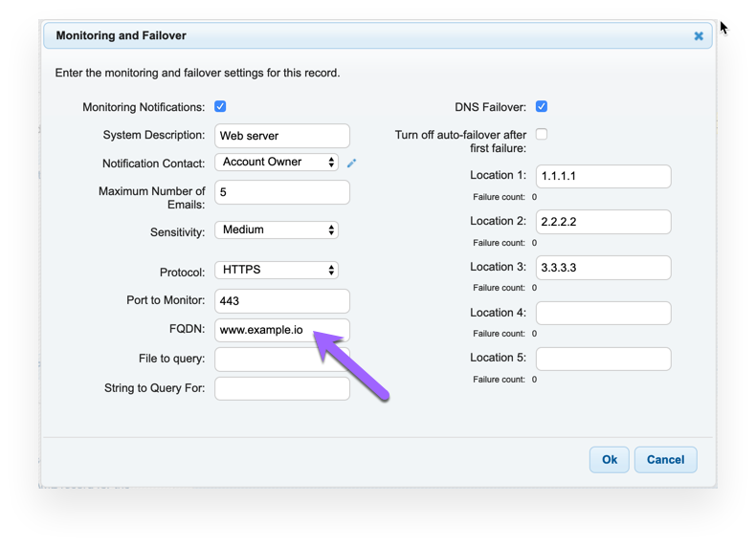Close the Monitoring and Failover dialog
Screen dimensions: 756x546
699,36
